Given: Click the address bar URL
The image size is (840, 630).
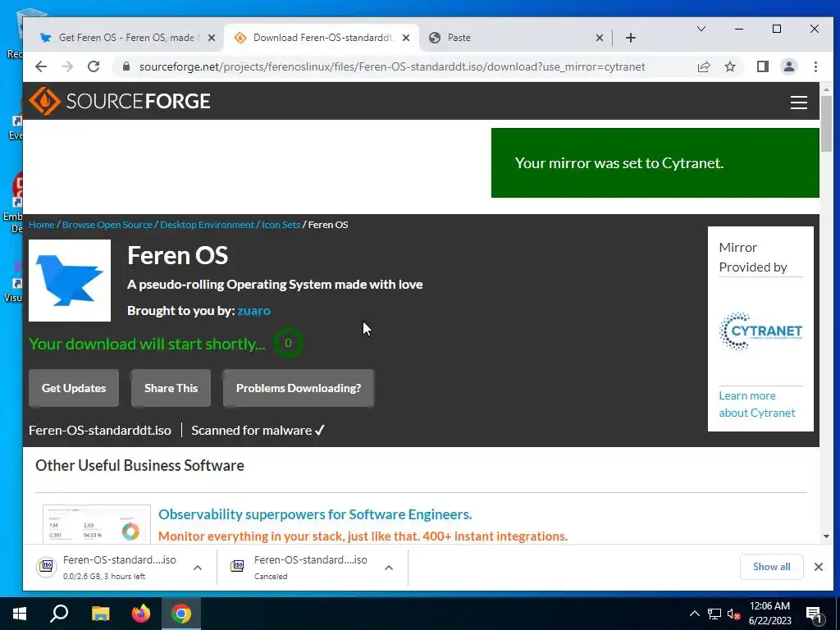Looking at the screenshot, I should (x=392, y=67).
